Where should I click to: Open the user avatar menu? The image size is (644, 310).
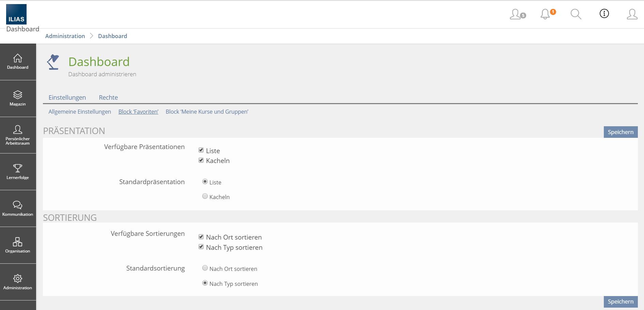(x=632, y=14)
